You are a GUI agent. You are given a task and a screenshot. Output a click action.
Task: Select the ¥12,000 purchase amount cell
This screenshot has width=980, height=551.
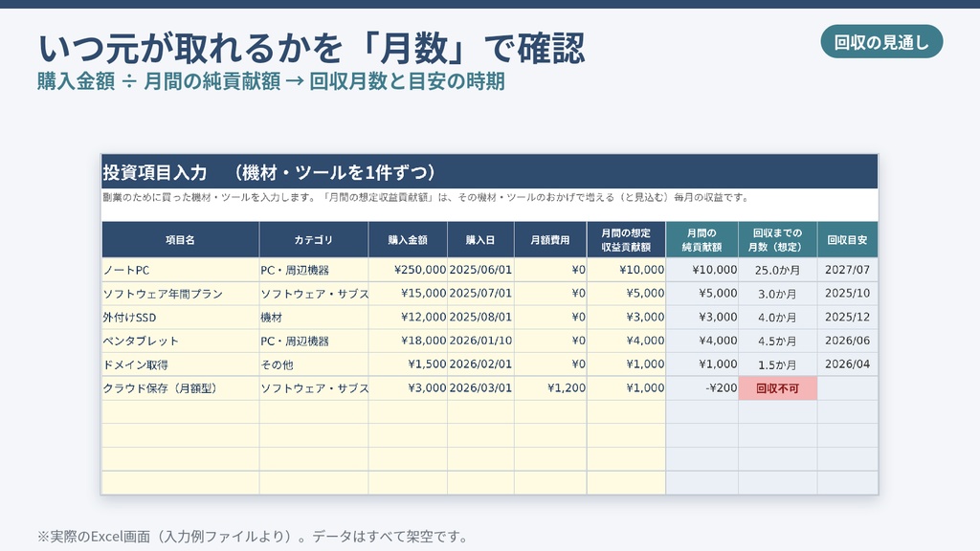click(x=408, y=318)
